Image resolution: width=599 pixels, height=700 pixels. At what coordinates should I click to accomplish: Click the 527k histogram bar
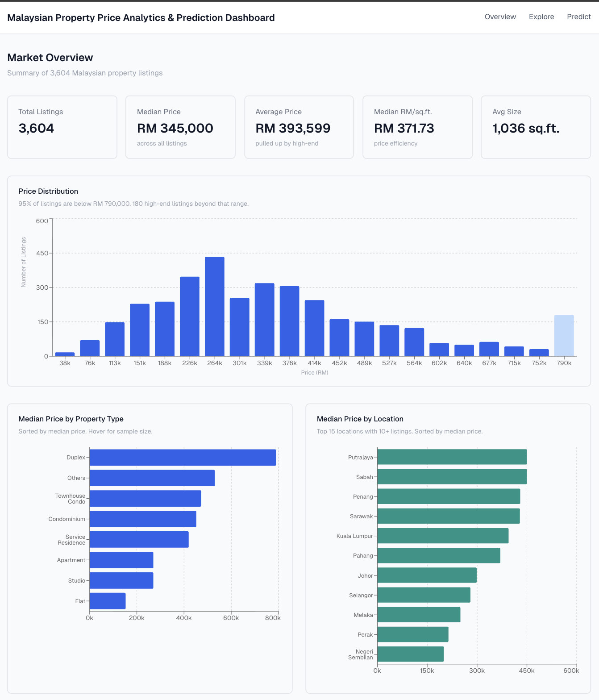pos(390,341)
